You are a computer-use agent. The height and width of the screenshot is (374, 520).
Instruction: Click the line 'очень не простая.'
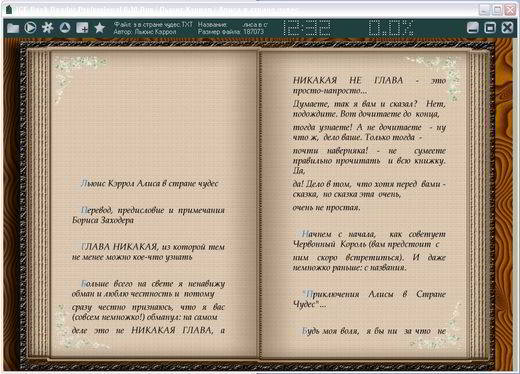pyautogui.click(x=326, y=207)
